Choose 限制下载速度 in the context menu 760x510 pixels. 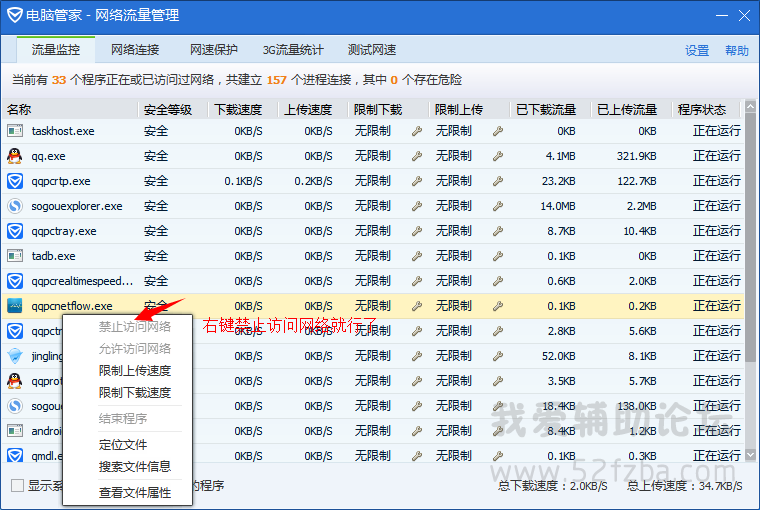coord(135,393)
